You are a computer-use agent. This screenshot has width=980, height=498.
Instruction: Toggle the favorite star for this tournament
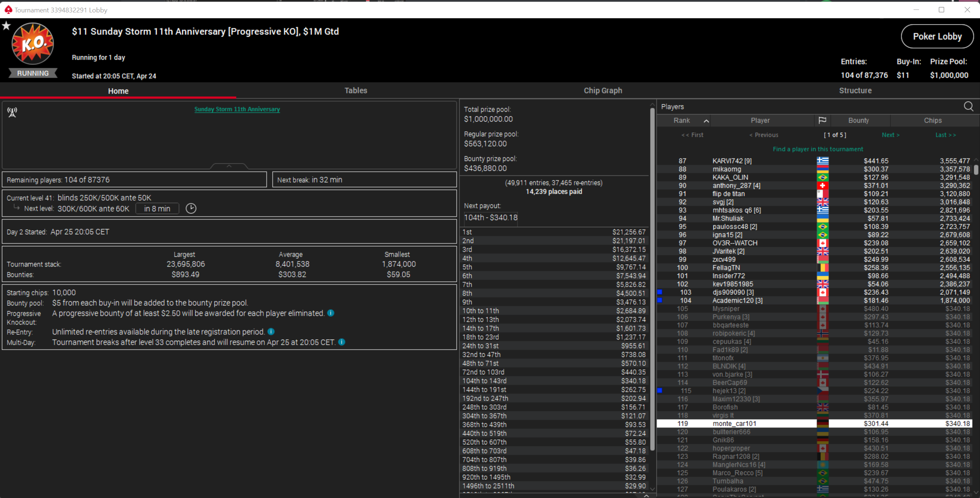tap(6, 26)
